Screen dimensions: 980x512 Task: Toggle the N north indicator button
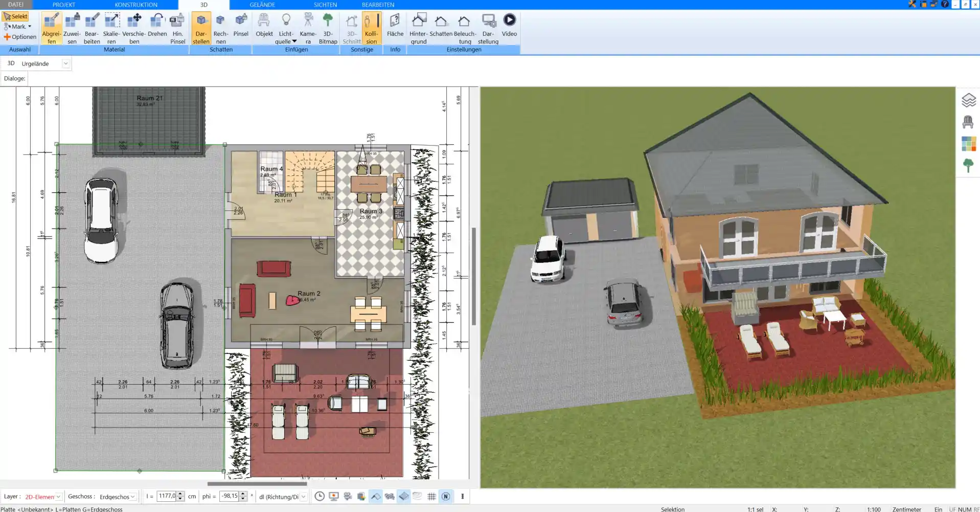(x=446, y=496)
